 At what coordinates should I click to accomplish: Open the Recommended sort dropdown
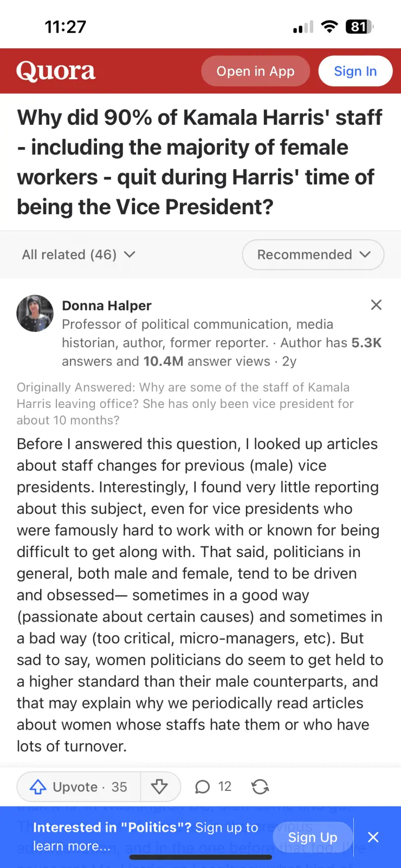pyautogui.click(x=313, y=254)
